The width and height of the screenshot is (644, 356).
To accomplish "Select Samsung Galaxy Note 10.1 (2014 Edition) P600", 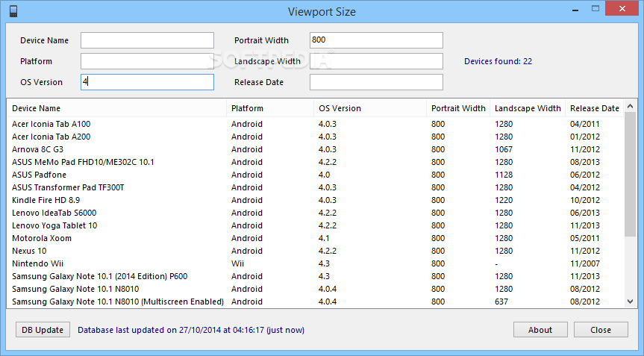I will tap(316, 276).
